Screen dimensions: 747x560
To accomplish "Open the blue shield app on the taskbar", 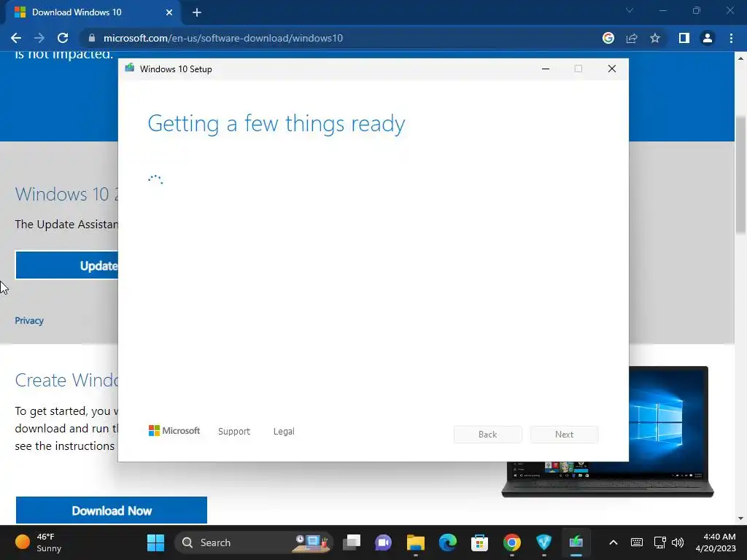I will click(x=544, y=542).
